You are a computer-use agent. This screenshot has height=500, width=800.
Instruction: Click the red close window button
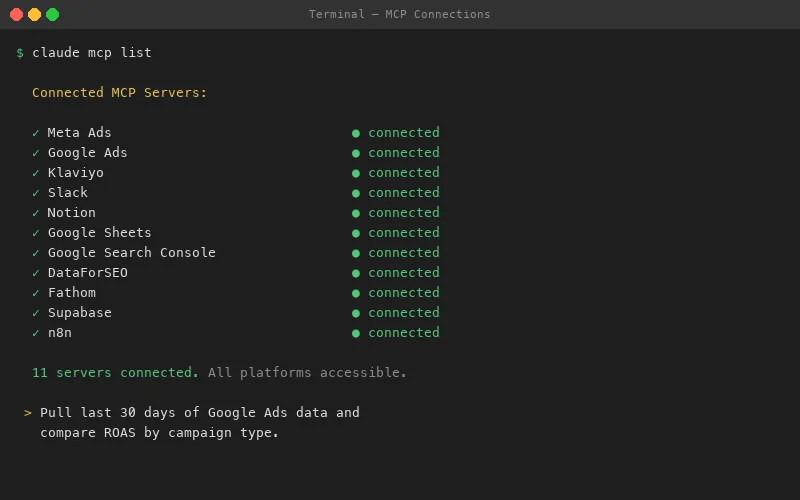coord(16,15)
